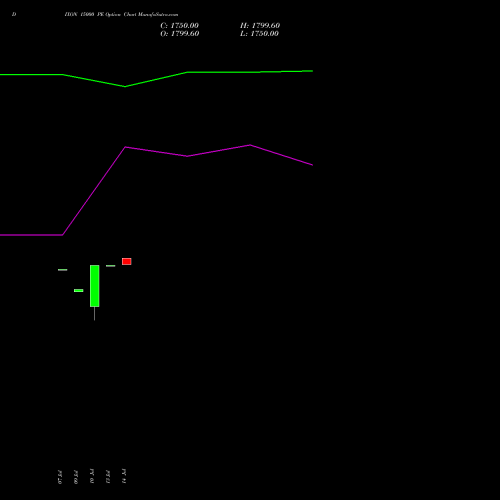The image size is (500, 500).
Task: Click the 'PE Options Chart' title text
Action: click(x=117, y=15)
